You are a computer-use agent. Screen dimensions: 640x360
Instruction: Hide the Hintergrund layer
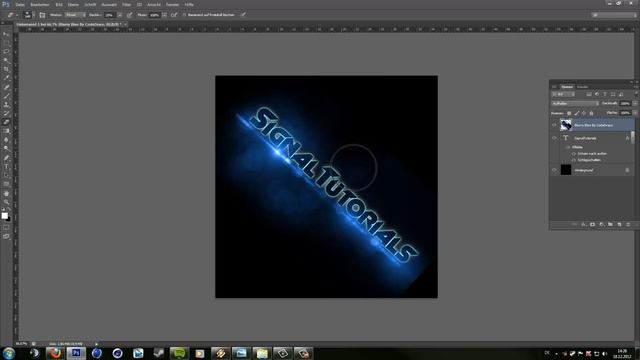[x=554, y=170]
